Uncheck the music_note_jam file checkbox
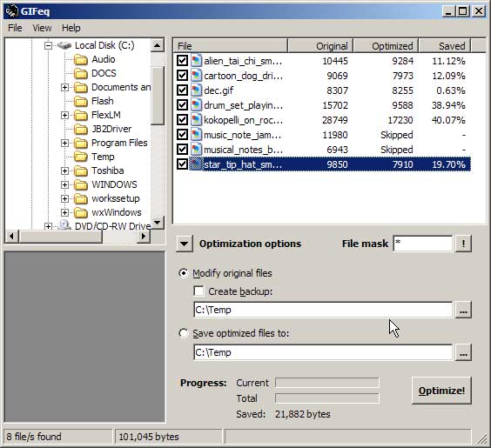491x448 pixels. 182,135
